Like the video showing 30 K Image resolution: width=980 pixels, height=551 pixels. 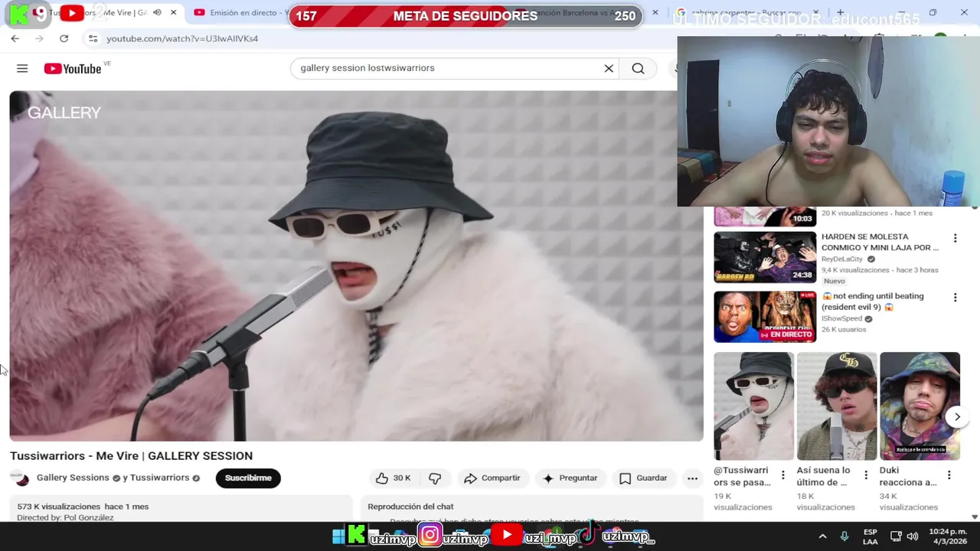[x=394, y=478]
